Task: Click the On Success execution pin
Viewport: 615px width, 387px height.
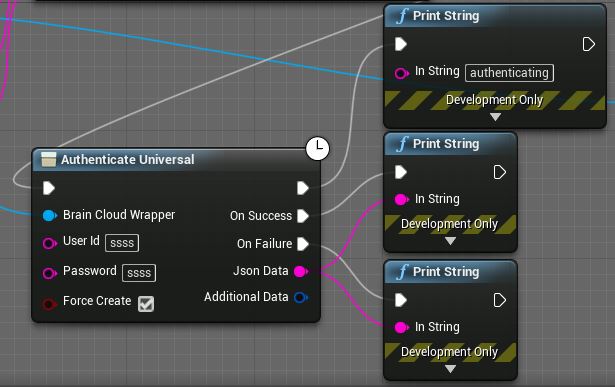Action: pos(303,216)
